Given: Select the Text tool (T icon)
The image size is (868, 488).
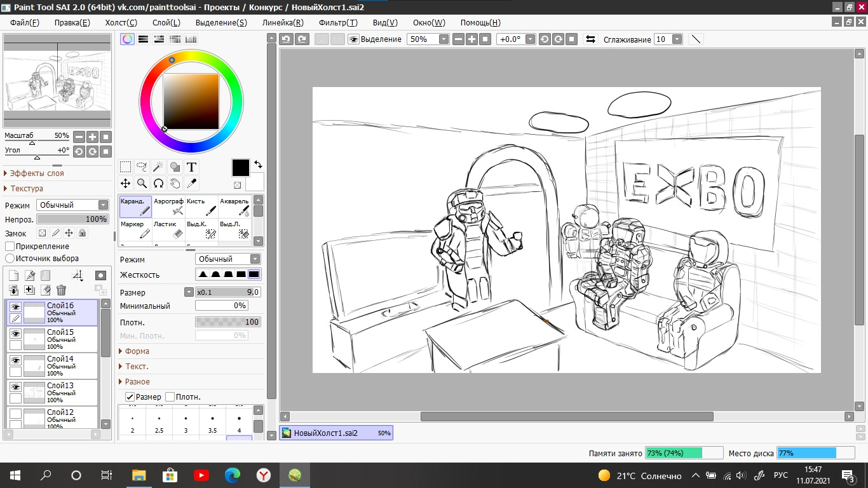Looking at the screenshot, I should [x=191, y=167].
